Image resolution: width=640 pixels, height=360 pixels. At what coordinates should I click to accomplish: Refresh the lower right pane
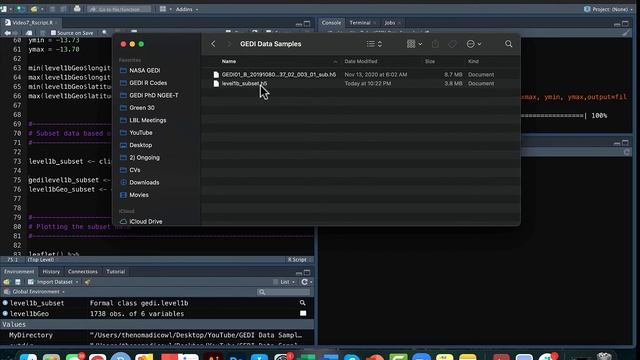[627, 152]
